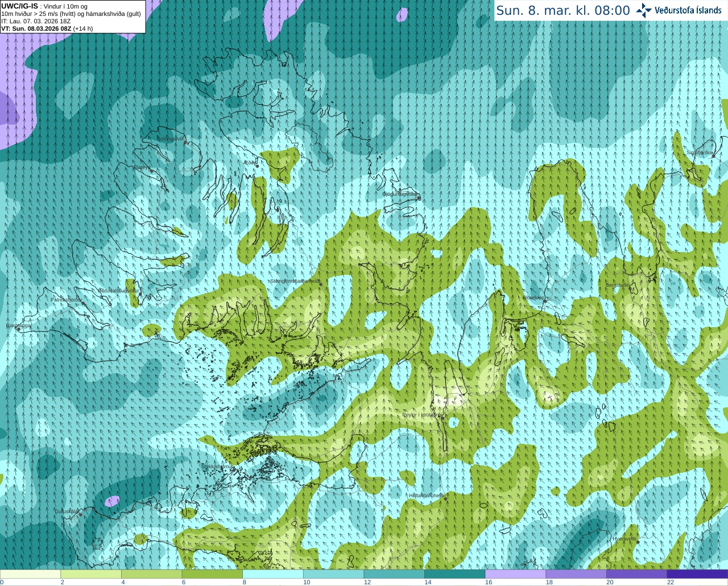Click the Steingrímsfjarðarheiði station marker
This screenshot has width=728, height=586.
click(x=320, y=284)
